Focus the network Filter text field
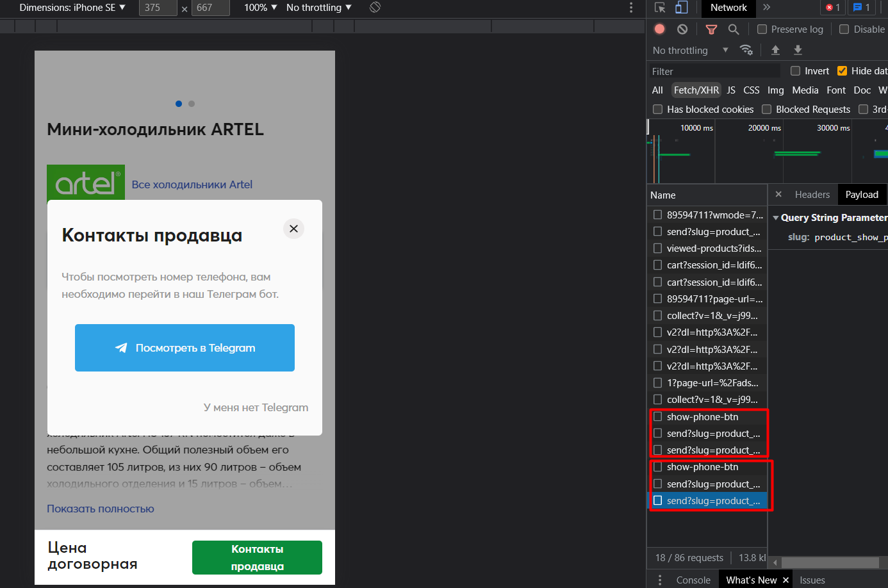Viewport: 888px width, 588px height. 714,71
